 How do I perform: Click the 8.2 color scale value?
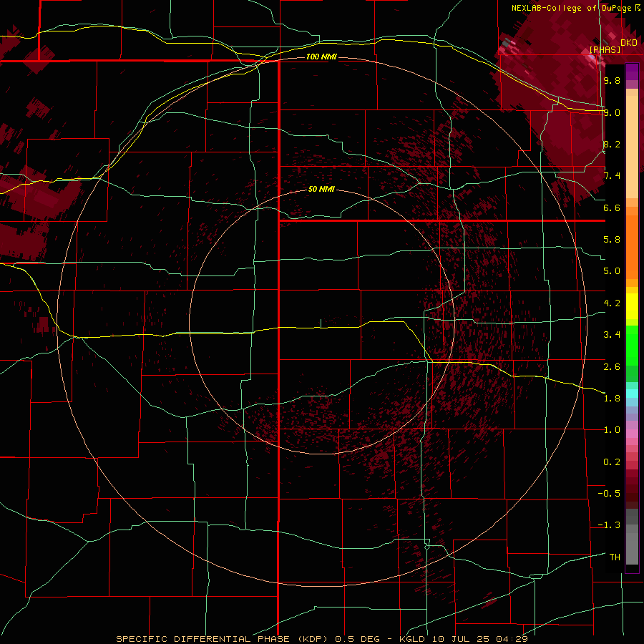(x=612, y=144)
